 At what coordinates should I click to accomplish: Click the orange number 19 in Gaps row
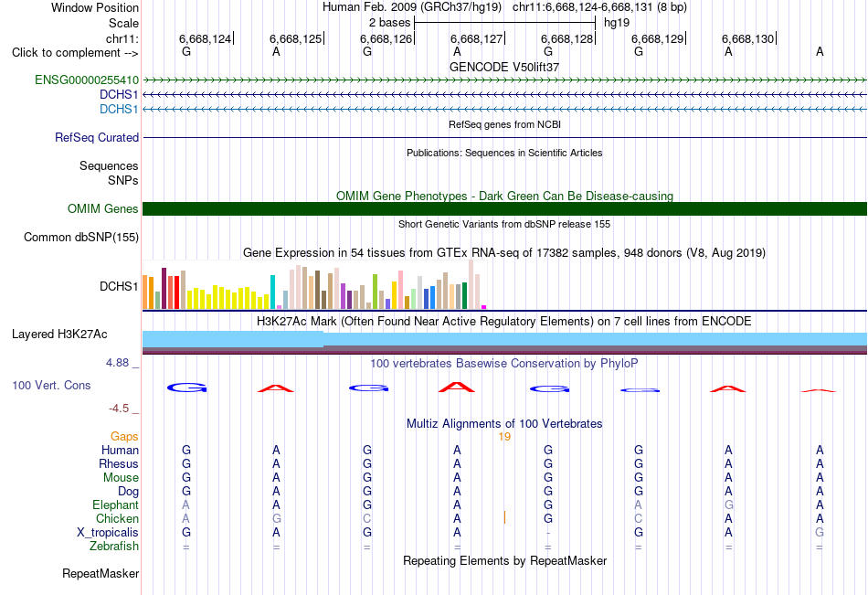(504, 437)
